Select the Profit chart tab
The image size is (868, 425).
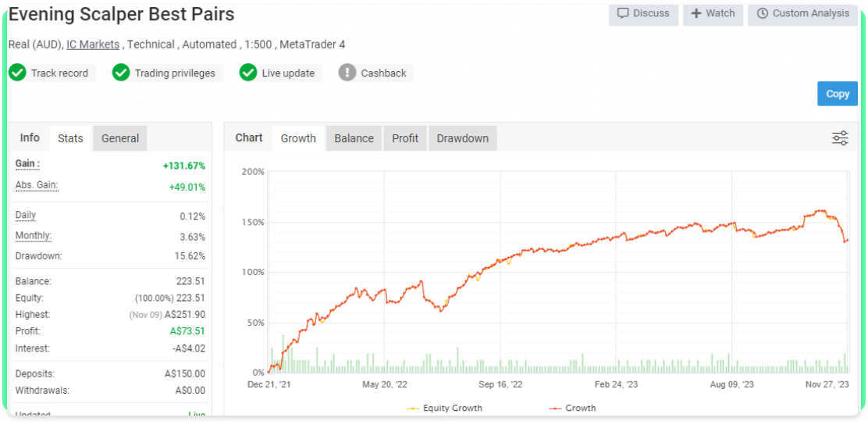click(x=405, y=138)
